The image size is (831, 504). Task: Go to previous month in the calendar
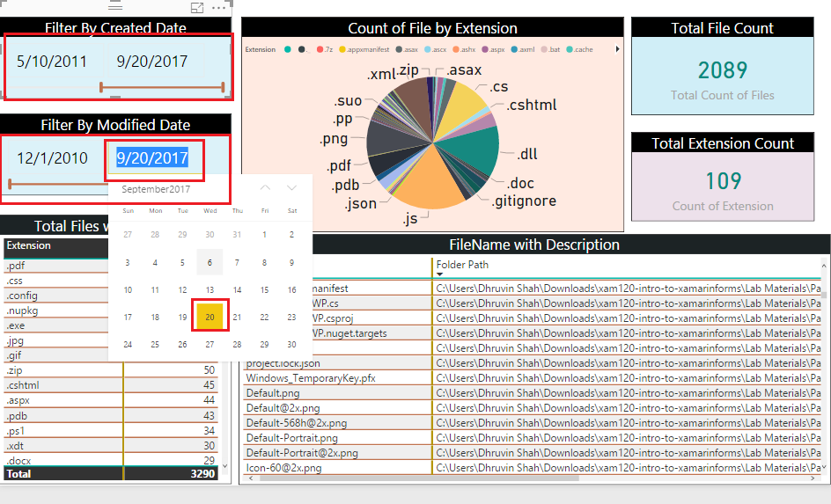(x=265, y=188)
